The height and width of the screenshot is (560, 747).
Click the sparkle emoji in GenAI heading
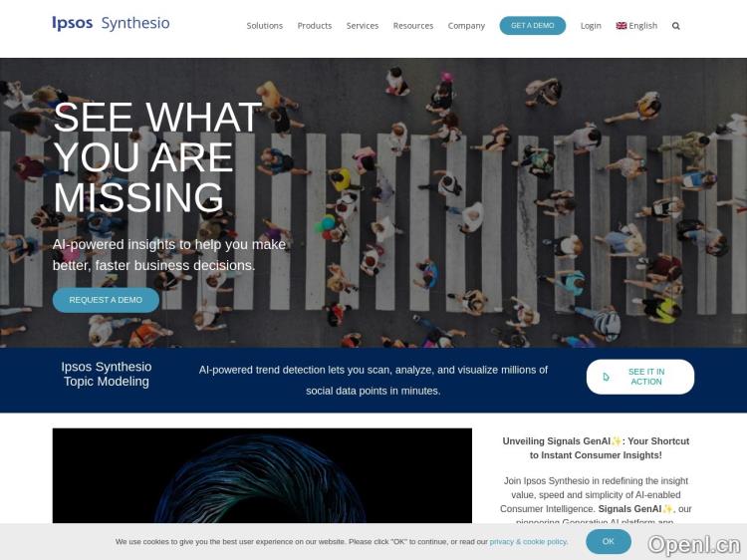point(617,440)
